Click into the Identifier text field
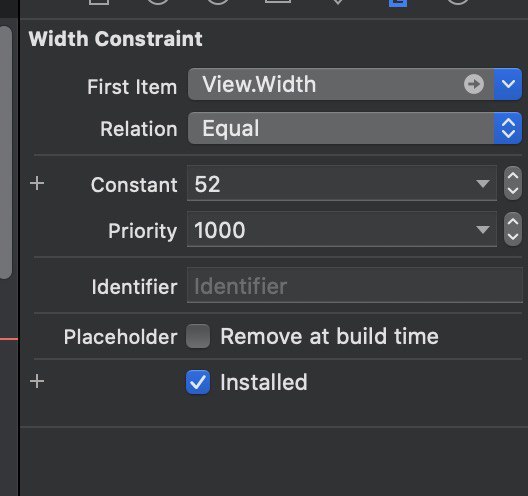Image resolution: width=528 pixels, height=496 pixels. click(355, 286)
